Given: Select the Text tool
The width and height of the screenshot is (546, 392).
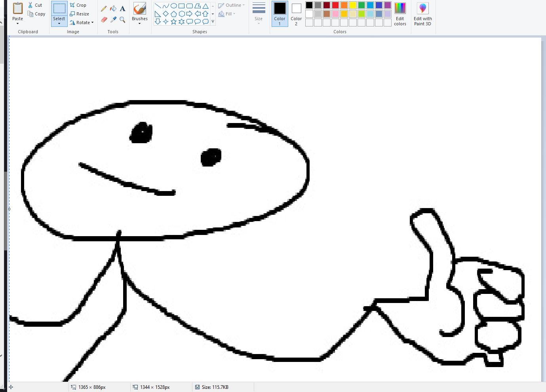Looking at the screenshot, I should point(123,8).
